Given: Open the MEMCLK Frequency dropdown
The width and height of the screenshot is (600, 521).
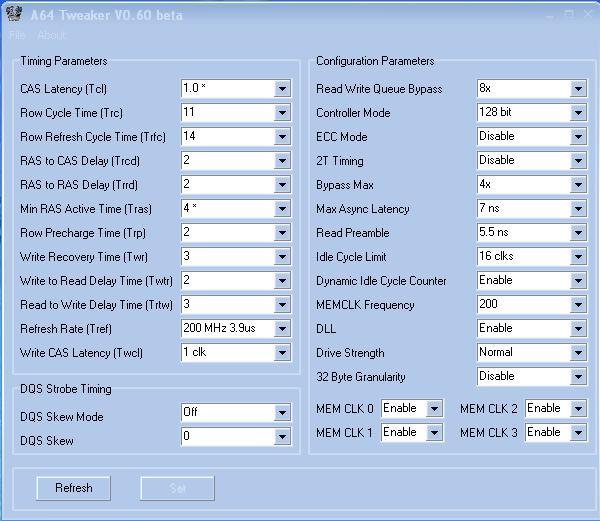Looking at the screenshot, I should tap(578, 305).
